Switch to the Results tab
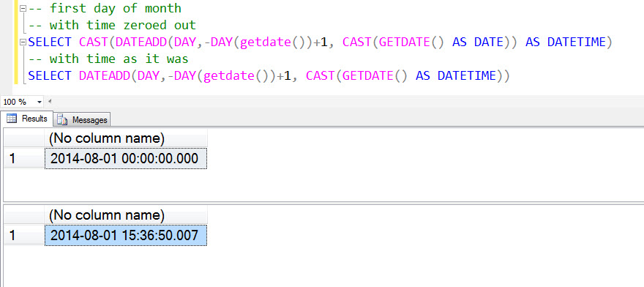 pyautogui.click(x=27, y=119)
